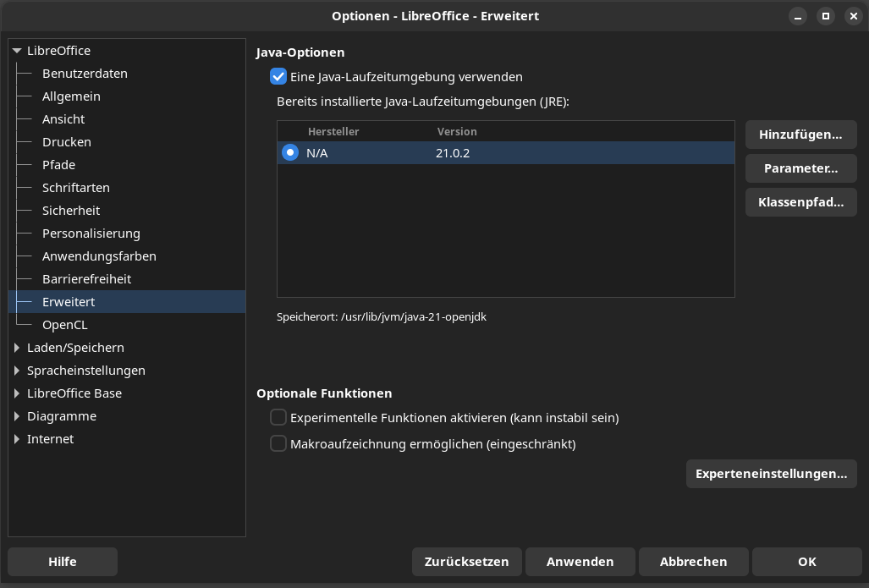
Task: Select the N/A 21.0.2 JRE radio button
Action: click(x=290, y=153)
